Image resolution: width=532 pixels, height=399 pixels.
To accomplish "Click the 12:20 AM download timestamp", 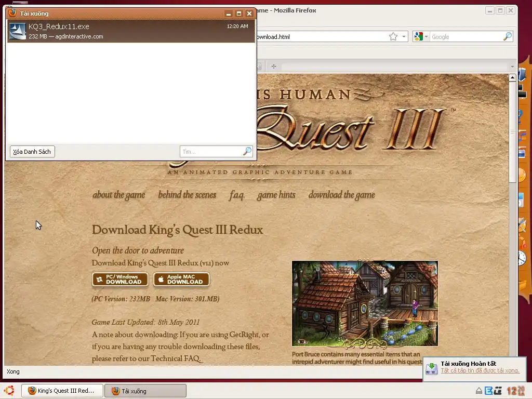I will (x=237, y=26).
